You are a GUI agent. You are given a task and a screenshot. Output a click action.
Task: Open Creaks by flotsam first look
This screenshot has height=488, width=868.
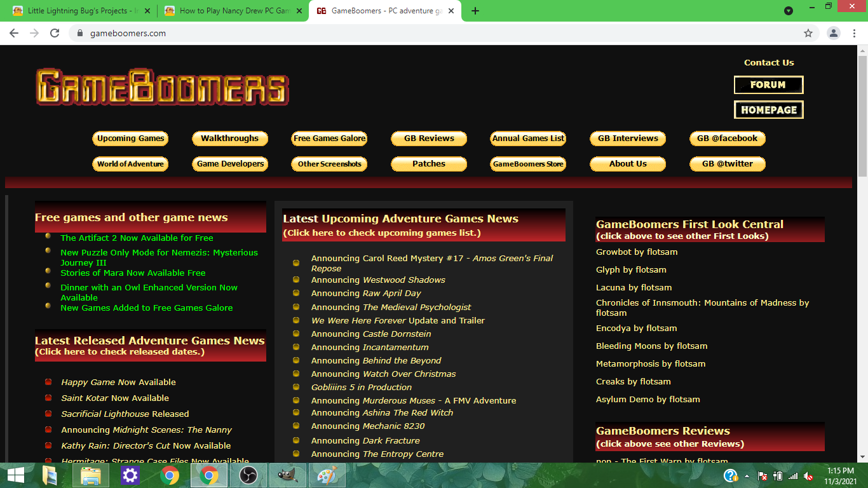(x=634, y=382)
